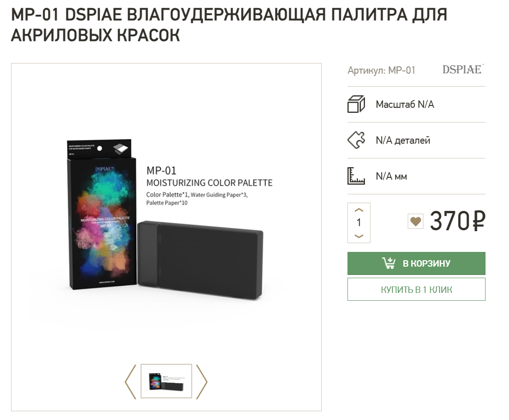Click the quantity field showing 1

click(x=359, y=222)
